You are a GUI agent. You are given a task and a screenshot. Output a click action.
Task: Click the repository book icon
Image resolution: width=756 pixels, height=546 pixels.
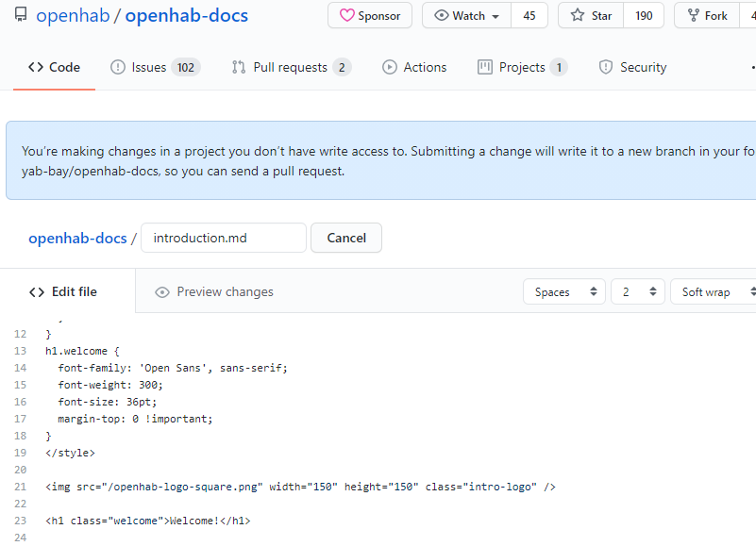pos(21,15)
